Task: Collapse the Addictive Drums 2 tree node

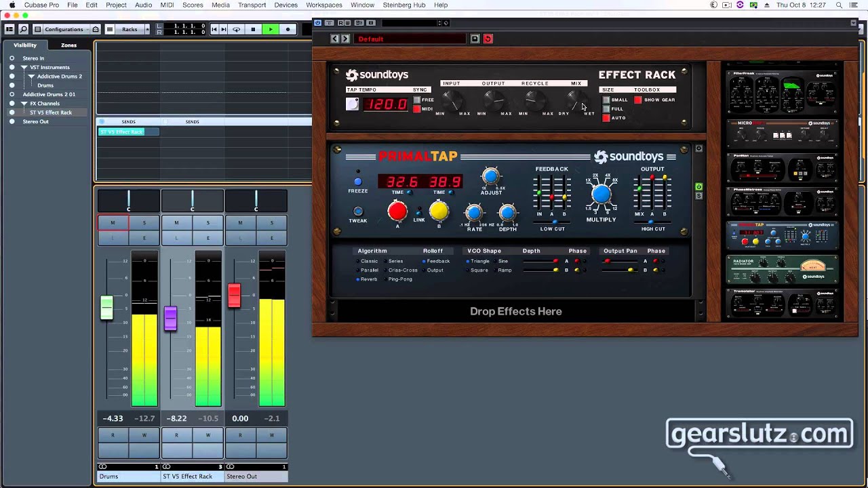Action: pyautogui.click(x=32, y=77)
